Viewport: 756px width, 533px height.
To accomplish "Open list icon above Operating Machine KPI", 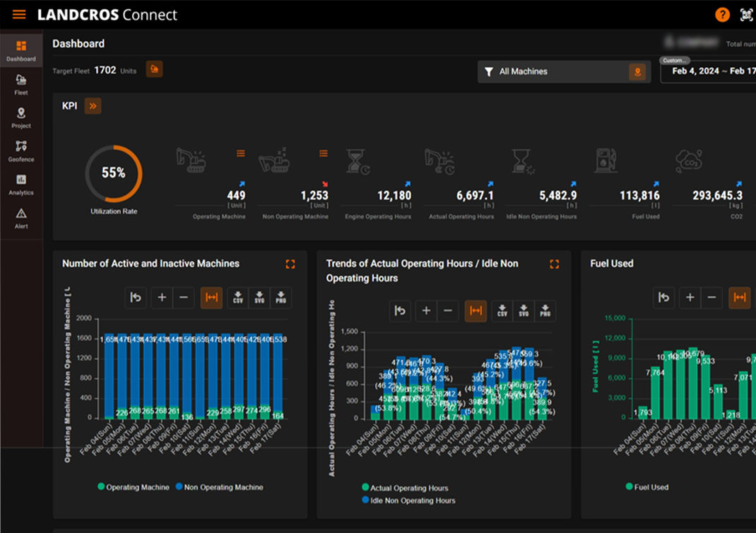I will [x=241, y=153].
